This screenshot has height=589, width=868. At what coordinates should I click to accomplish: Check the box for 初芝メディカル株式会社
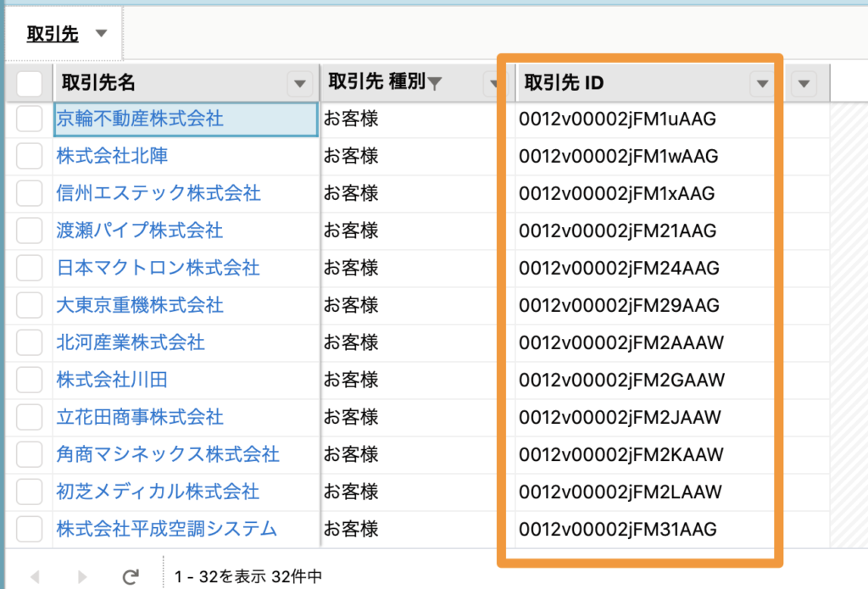[x=30, y=492]
